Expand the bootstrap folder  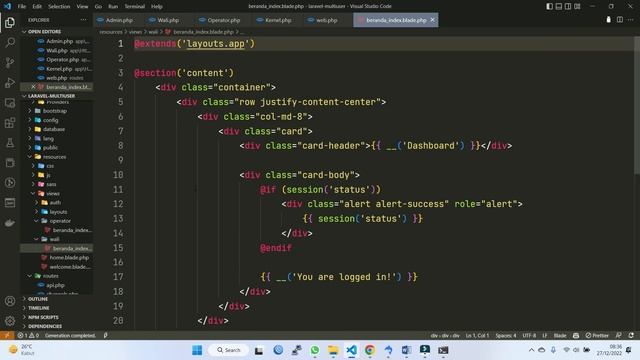57,111
